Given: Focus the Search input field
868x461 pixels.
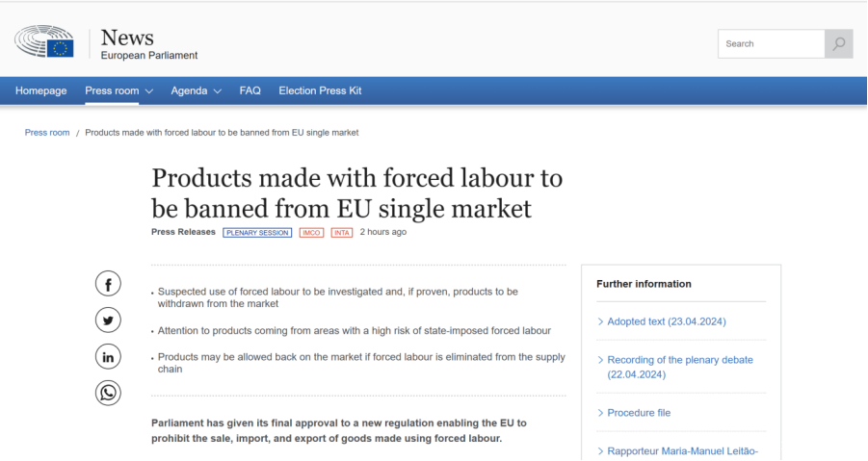Looking at the screenshot, I should pos(771,43).
